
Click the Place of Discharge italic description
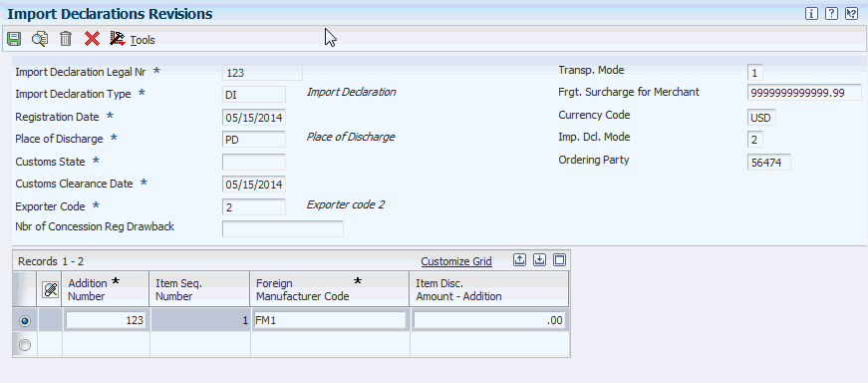click(x=351, y=137)
